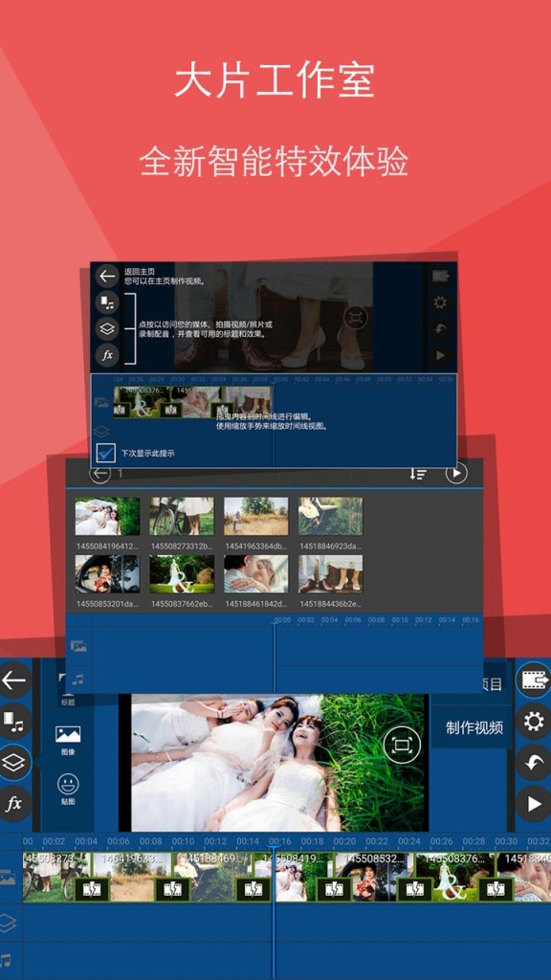Choose the 贴图 sticker option
The height and width of the screenshot is (980, 551).
[x=68, y=789]
